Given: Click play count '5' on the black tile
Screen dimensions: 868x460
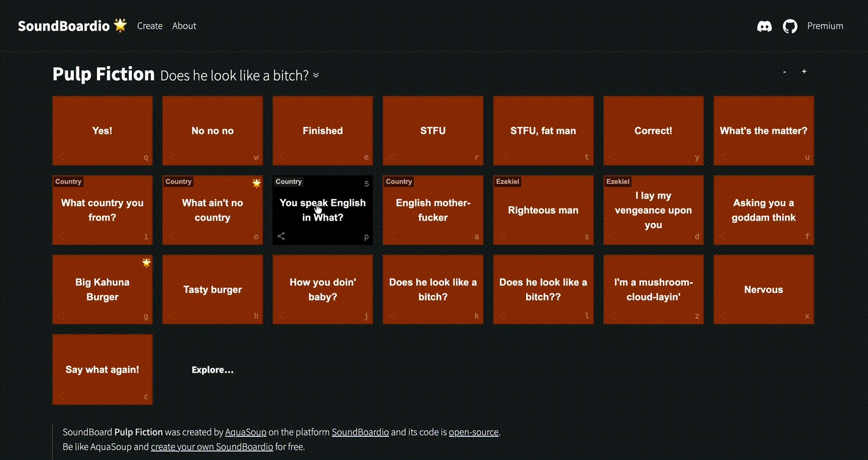Looking at the screenshot, I should coord(366,184).
